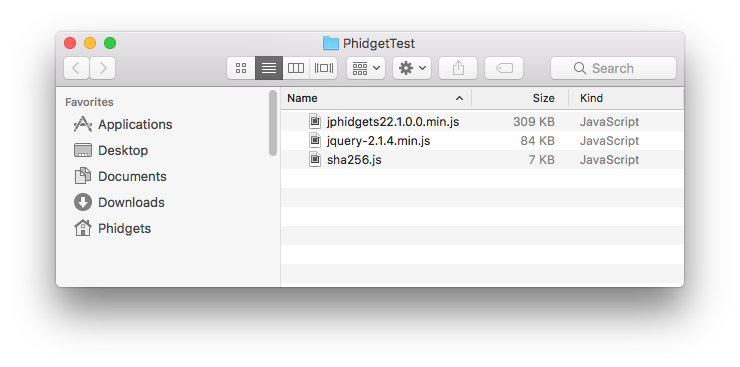740x367 pixels.
Task: Switch to column view
Action: tap(296, 68)
